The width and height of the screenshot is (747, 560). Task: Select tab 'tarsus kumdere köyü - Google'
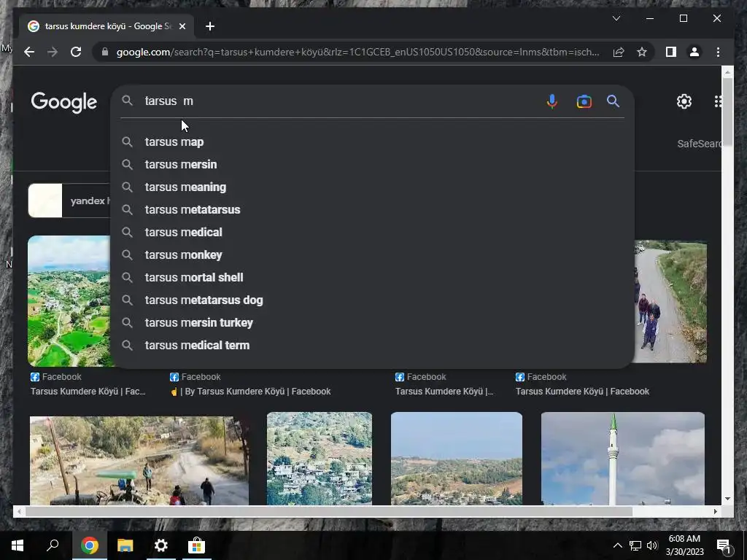pos(107,26)
